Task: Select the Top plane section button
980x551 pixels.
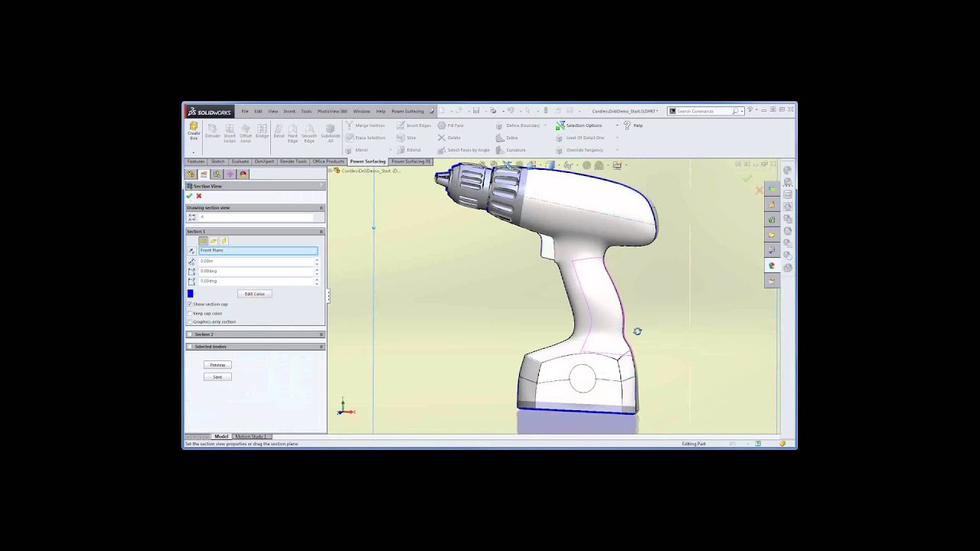Action: click(214, 240)
